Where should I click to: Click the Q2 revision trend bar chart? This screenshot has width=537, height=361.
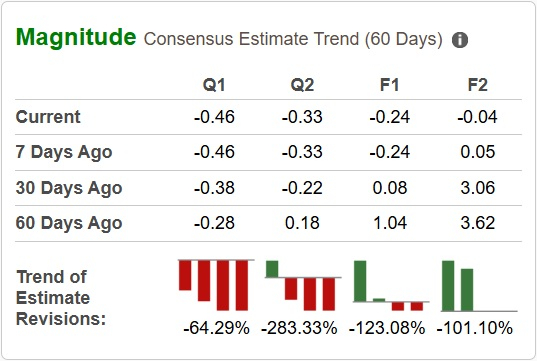tap(303, 285)
